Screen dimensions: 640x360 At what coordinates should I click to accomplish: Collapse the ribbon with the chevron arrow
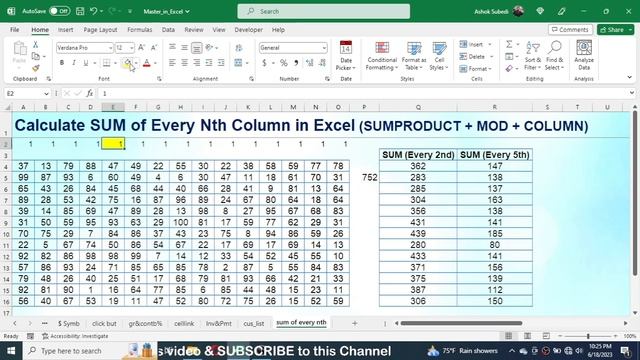(629, 77)
